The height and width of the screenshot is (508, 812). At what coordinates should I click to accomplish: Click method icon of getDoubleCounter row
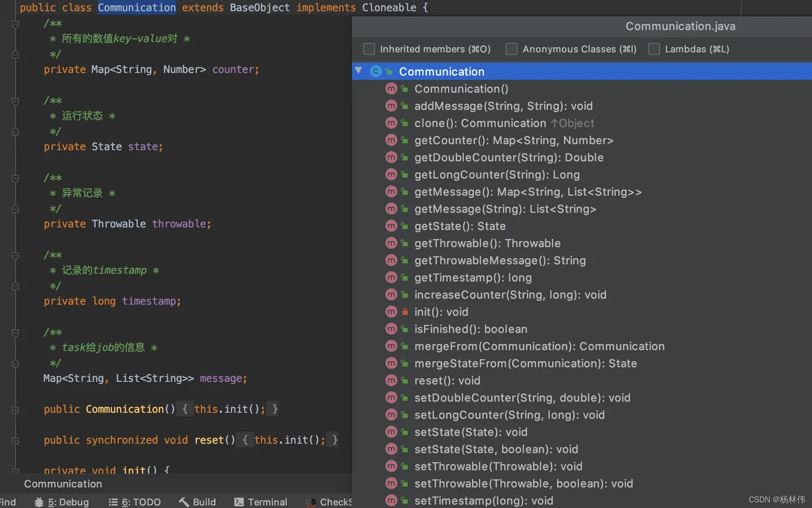(391, 157)
